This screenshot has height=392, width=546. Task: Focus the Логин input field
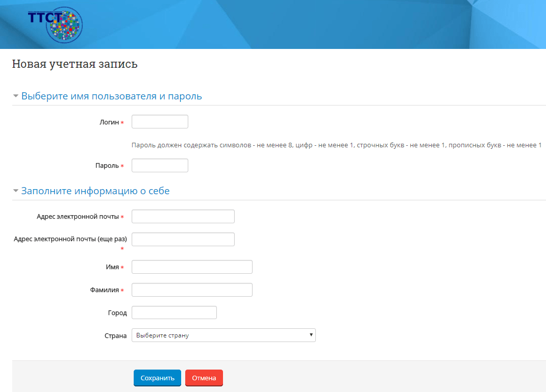pos(160,122)
